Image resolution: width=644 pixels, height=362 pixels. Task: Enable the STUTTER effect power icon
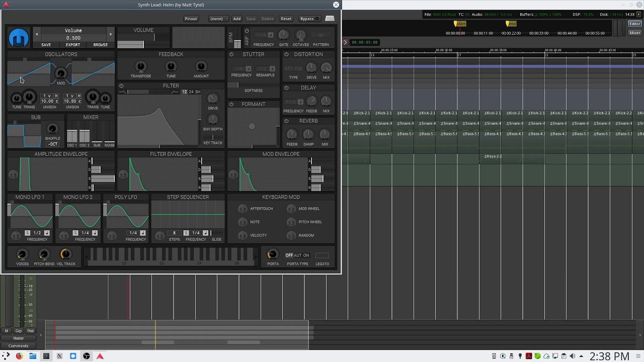click(231, 54)
